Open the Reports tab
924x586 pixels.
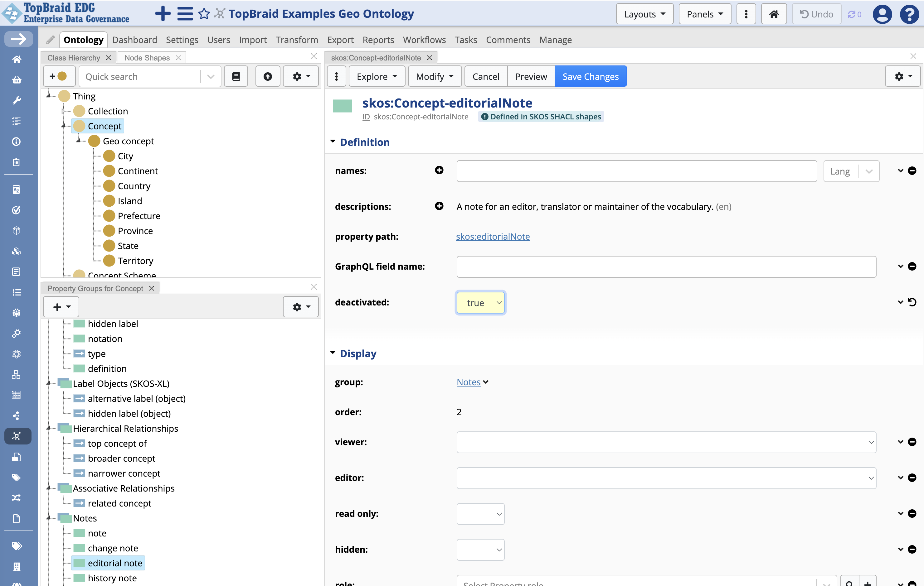[x=378, y=40]
